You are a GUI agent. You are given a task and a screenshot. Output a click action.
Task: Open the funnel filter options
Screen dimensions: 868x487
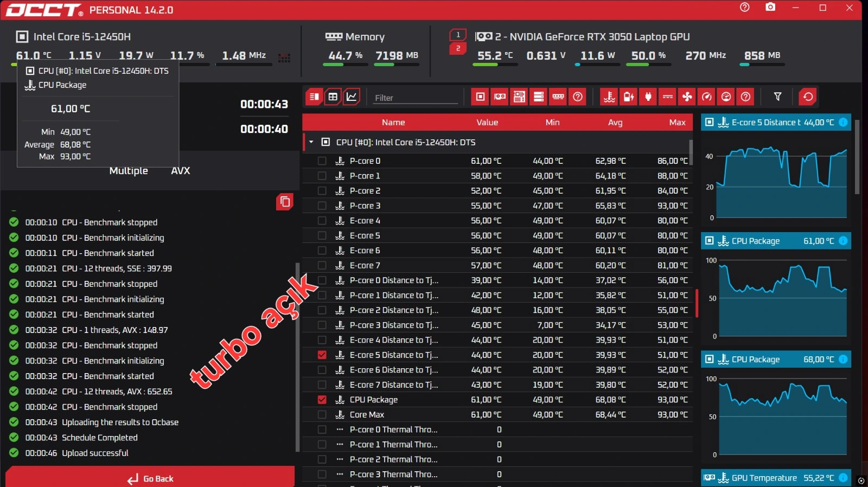pos(777,97)
